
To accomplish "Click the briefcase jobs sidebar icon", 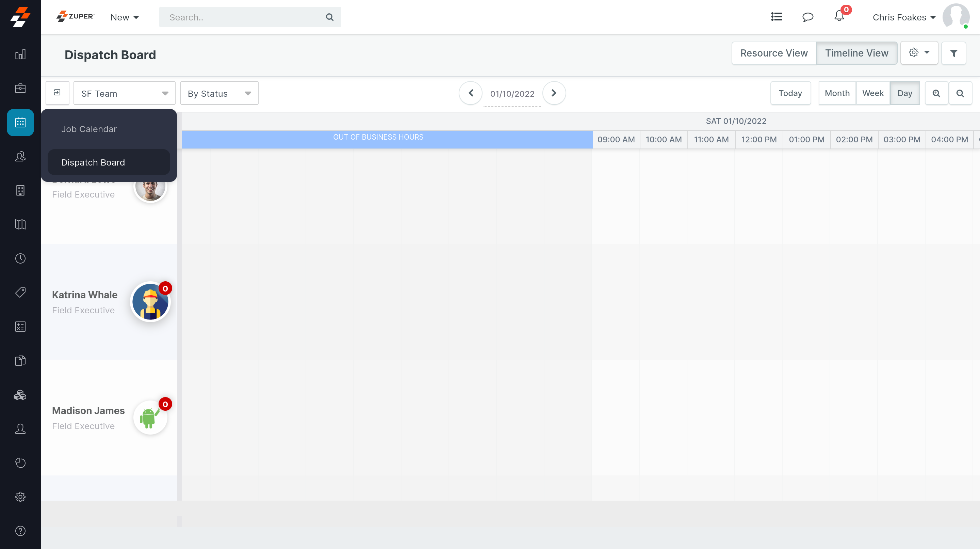I will click(x=20, y=88).
